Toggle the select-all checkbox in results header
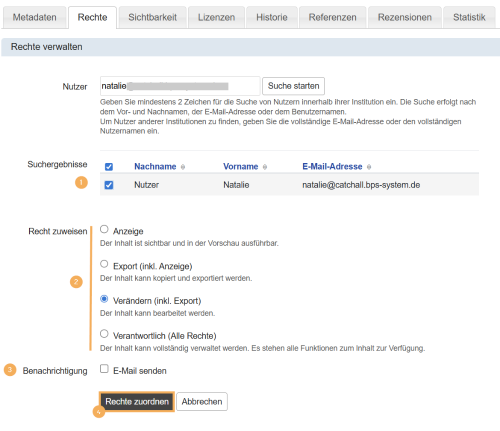Viewport: 500px width, 431px height. (109, 167)
